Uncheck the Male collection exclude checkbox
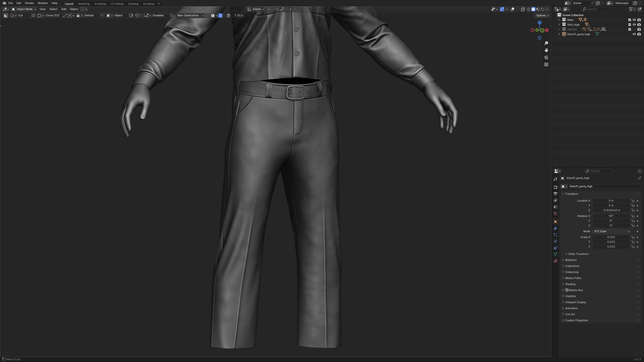The height and width of the screenshot is (362, 644). coord(630,20)
